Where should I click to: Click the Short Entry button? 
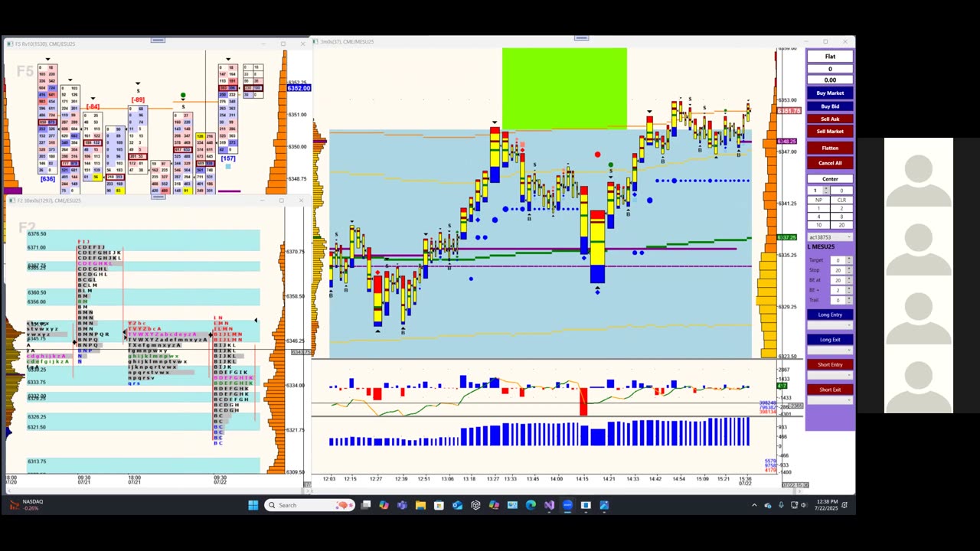click(x=830, y=364)
